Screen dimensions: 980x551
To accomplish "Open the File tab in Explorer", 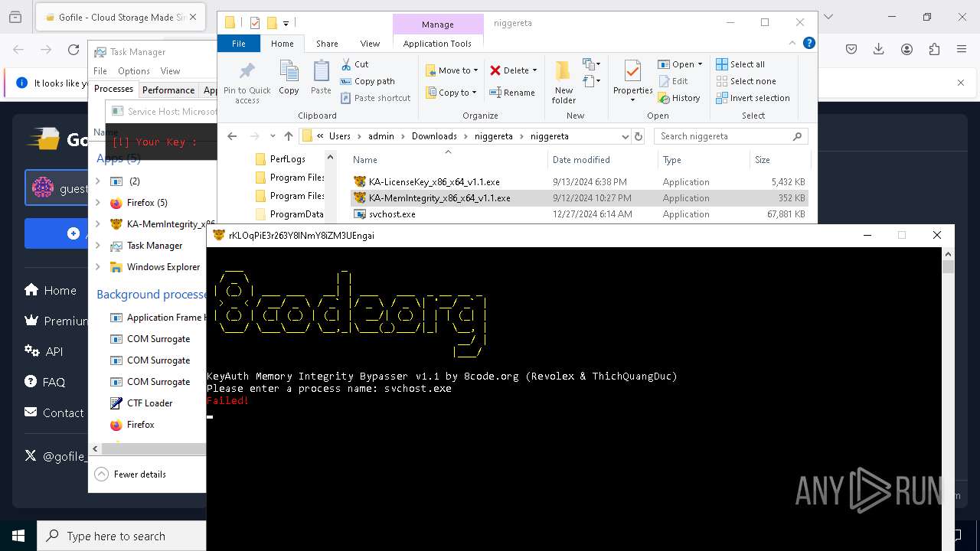I will coord(239,44).
